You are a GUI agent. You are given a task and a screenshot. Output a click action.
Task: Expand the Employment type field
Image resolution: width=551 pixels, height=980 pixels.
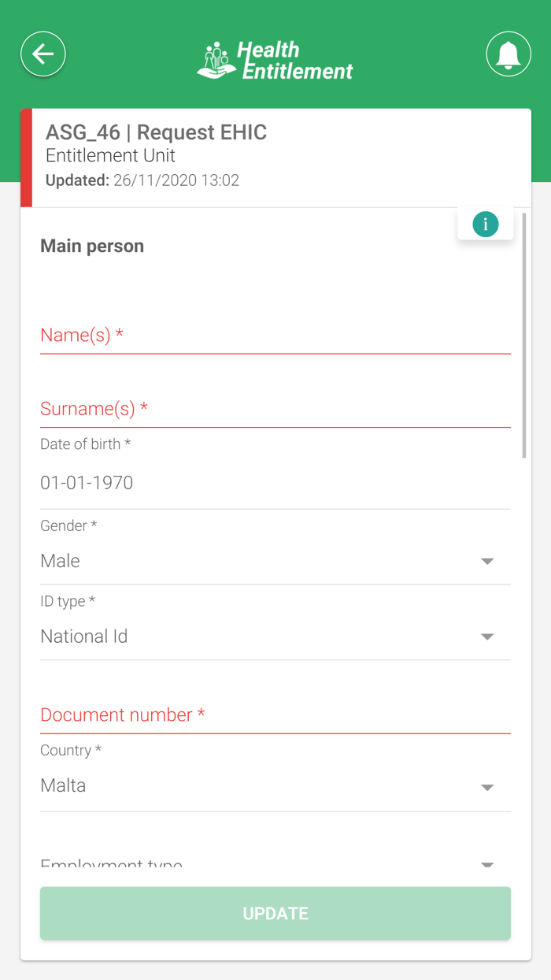(x=260, y=864)
